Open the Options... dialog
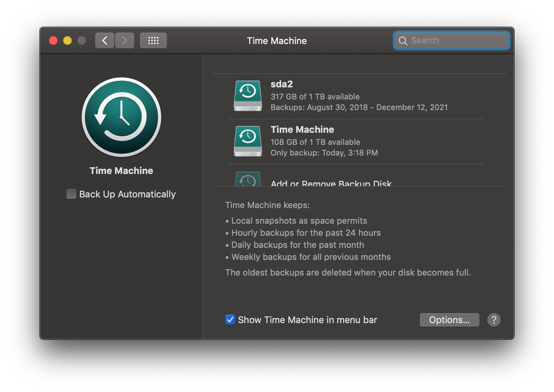This screenshot has width=554, height=392. pos(449,320)
